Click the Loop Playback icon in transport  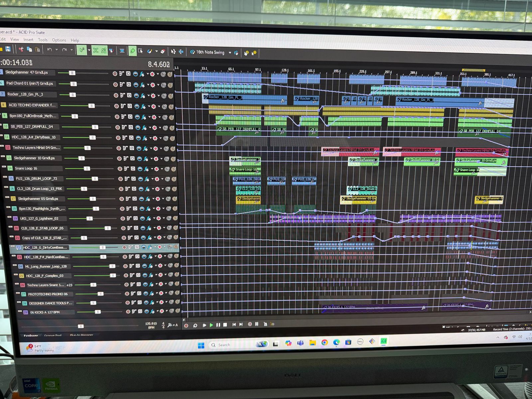195,325
